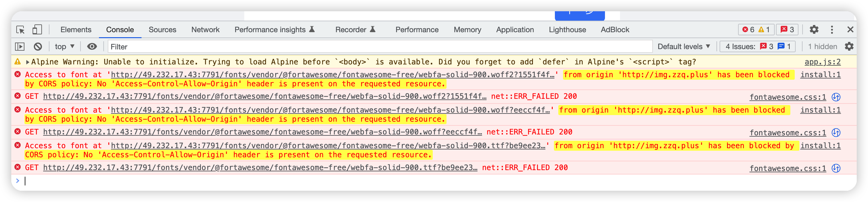
Task: Switch to the Network tab
Action: coord(205,30)
